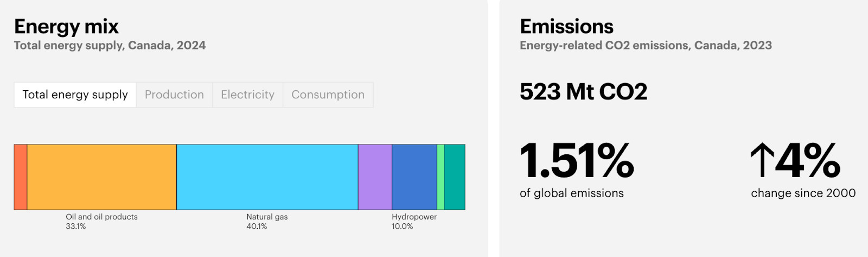Screen dimensions: 868x257
Task: Click the "Oil and oil products" label
Action: pos(101,217)
